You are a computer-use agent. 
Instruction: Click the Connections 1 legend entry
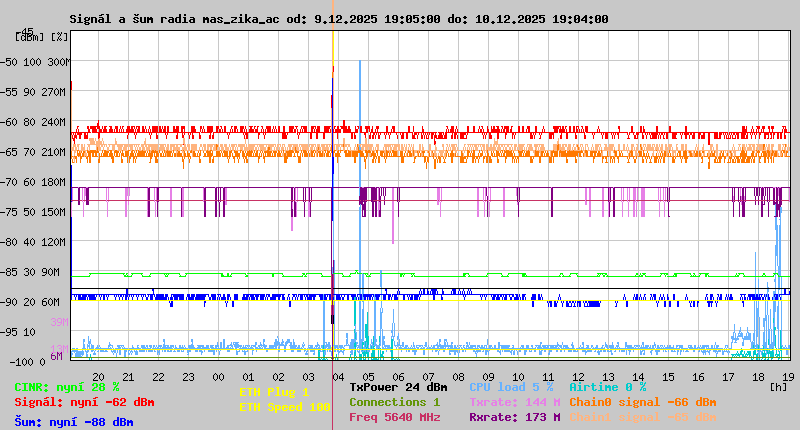[394, 401]
